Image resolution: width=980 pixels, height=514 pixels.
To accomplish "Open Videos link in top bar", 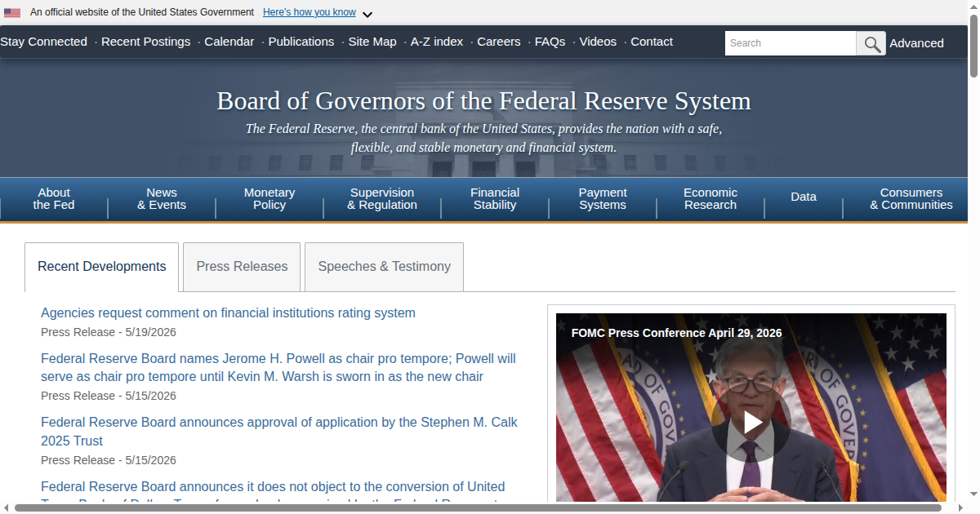I will [x=598, y=42].
